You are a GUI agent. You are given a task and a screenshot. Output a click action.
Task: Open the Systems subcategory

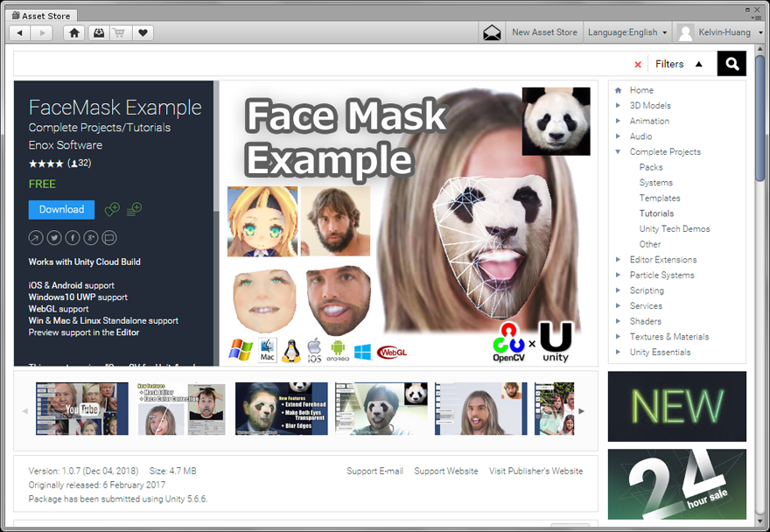tap(655, 183)
